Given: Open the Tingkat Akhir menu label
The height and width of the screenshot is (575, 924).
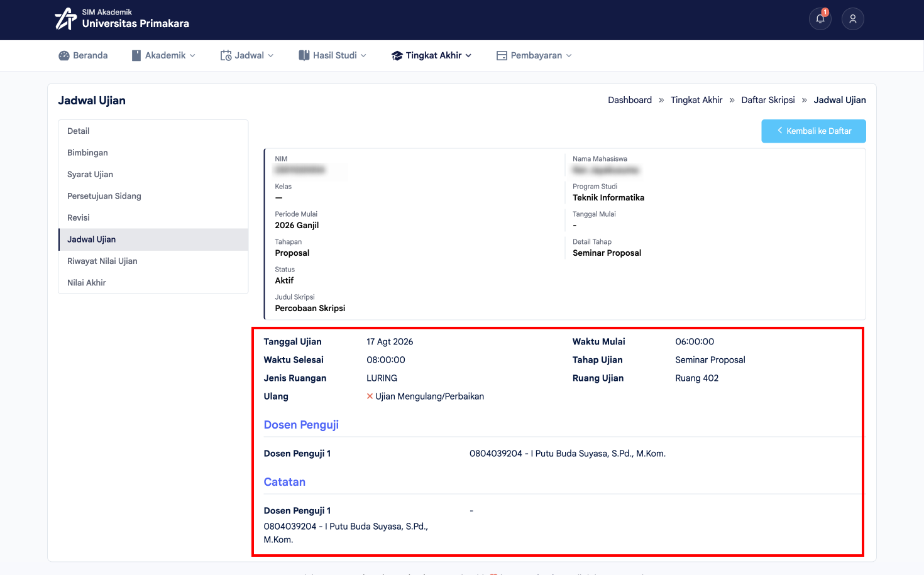Looking at the screenshot, I should click(434, 55).
